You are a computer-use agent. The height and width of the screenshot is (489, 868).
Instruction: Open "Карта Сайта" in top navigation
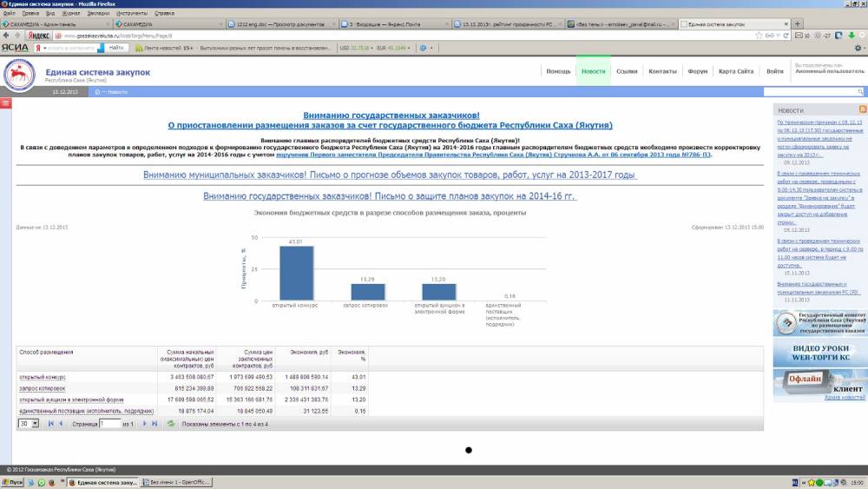735,71
